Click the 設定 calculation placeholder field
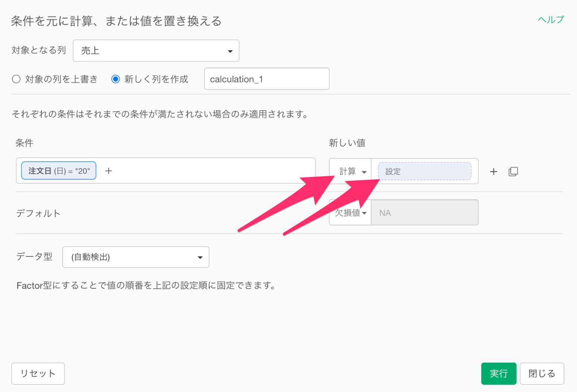 tap(425, 171)
